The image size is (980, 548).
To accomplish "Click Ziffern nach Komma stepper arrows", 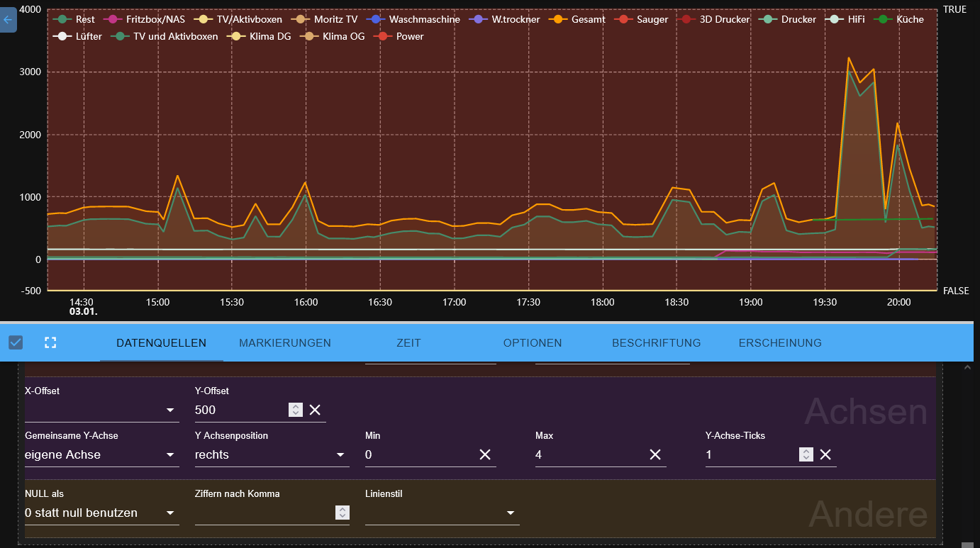I will coord(343,513).
